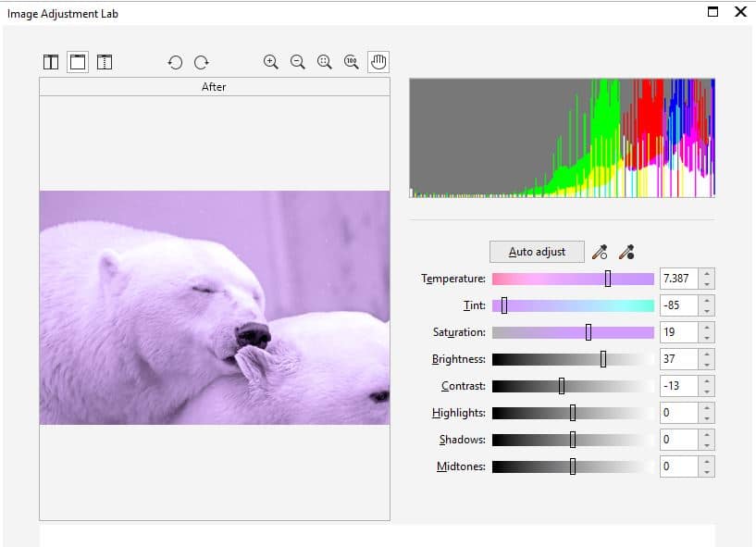Decrease Tint with down stepper arrow
The height and width of the screenshot is (547, 756).
click(707, 311)
